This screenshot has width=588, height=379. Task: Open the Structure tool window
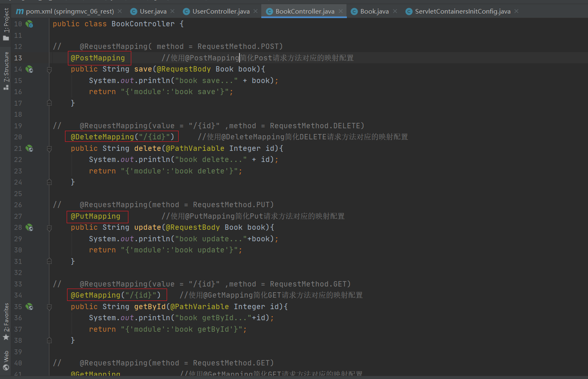click(x=6, y=71)
